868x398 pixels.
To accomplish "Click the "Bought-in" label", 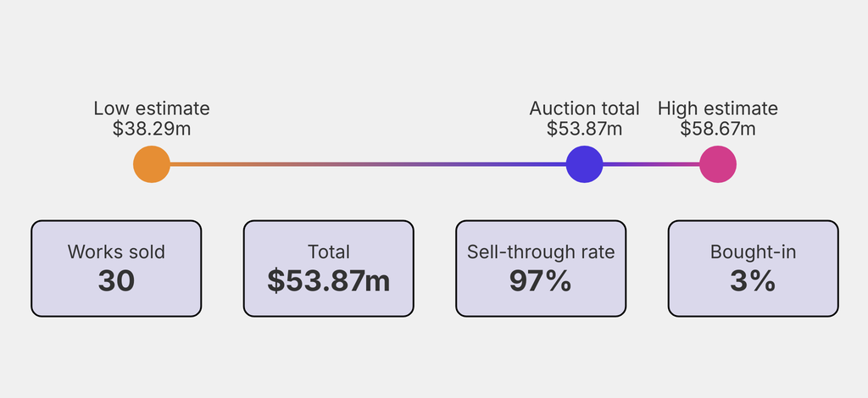I will click(x=753, y=252).
